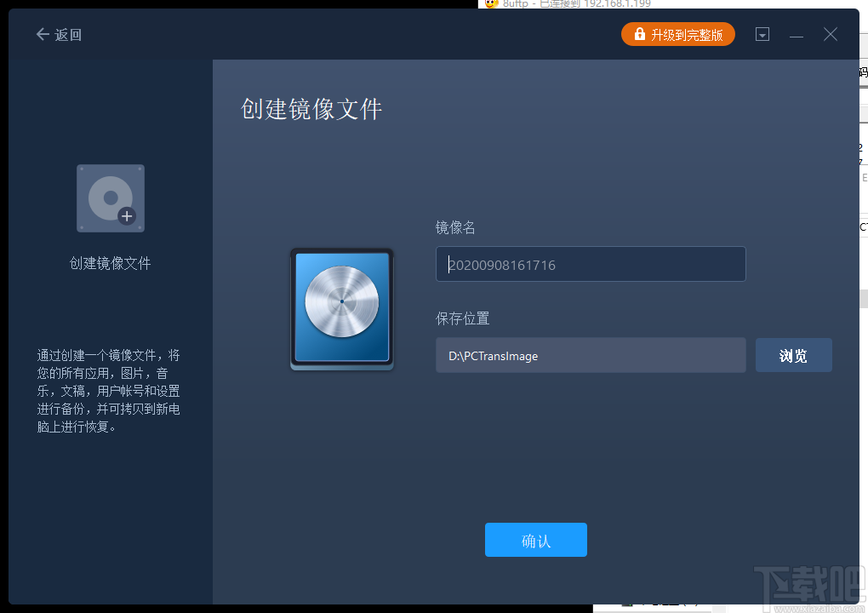Open the title bar dropdown arrow menu
868x613 pixels.
[762, 34]
